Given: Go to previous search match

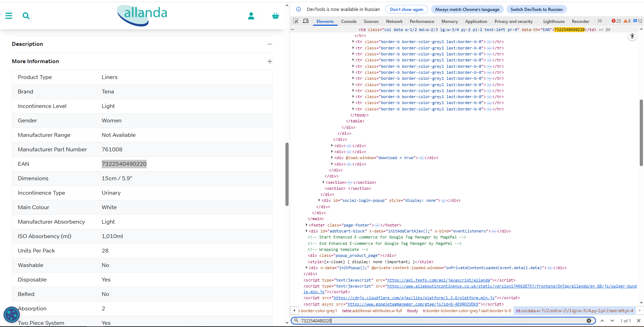Looking at the screenshot, I should point(602,321).
